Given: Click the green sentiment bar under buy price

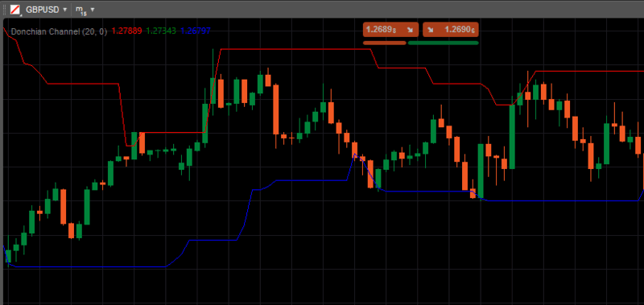Looking at the screenshot, I should tap(444, 43).
